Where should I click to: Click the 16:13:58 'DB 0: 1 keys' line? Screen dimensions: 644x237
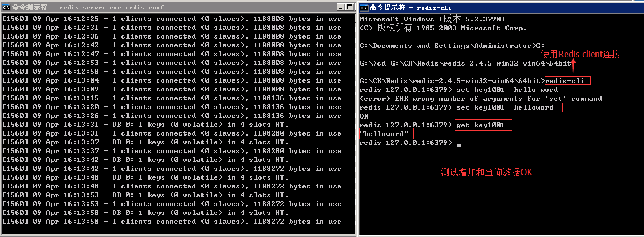click(x=146, y=213)
